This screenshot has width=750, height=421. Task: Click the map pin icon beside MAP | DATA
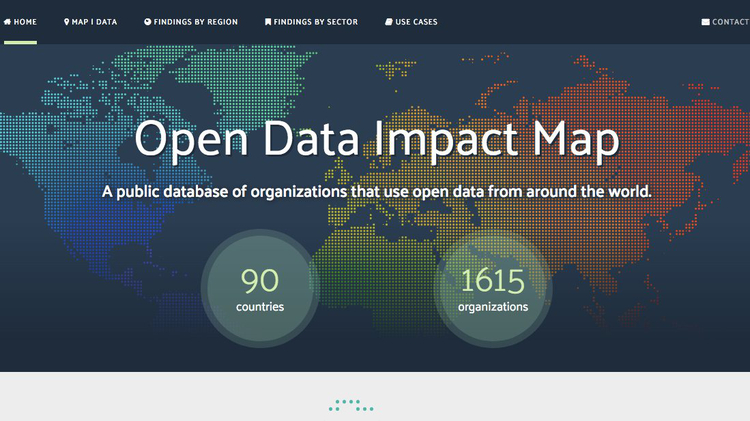point(66,22)
